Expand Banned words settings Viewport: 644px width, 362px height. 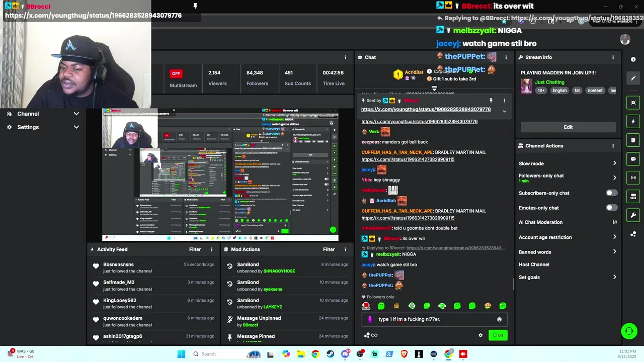click(614, 252)
